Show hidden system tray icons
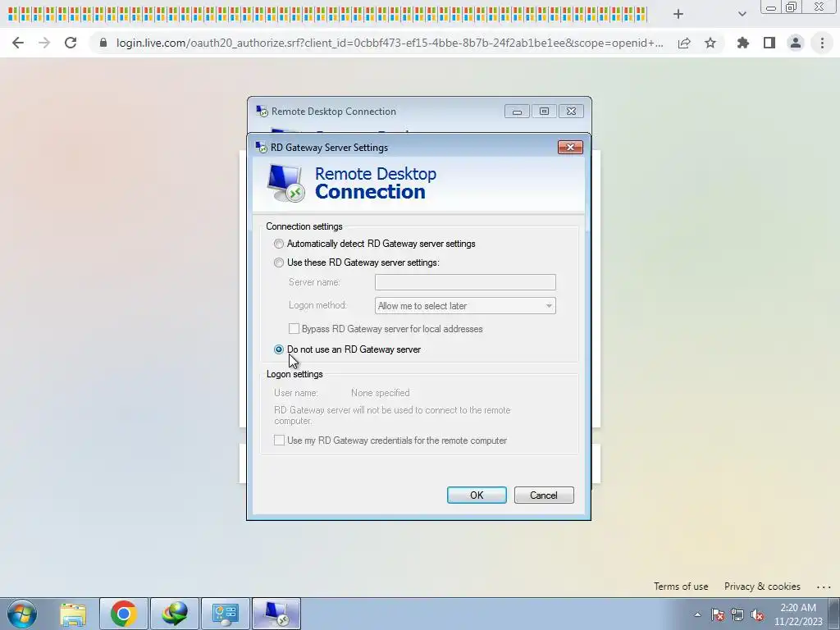The width and height of the screenshot is (840, 630). coord(697,614)
